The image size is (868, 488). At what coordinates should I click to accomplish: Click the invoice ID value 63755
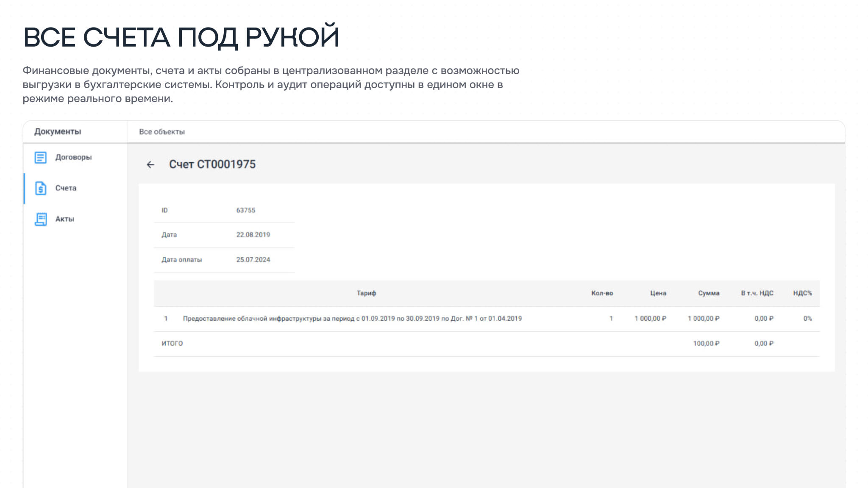tap(246, 211)
